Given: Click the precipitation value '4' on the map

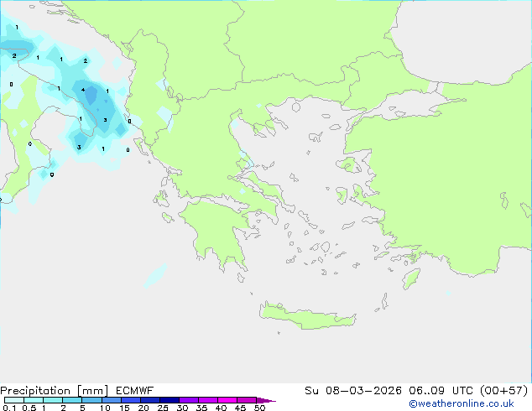Looking at the screenshot, I should click(83, 90).
